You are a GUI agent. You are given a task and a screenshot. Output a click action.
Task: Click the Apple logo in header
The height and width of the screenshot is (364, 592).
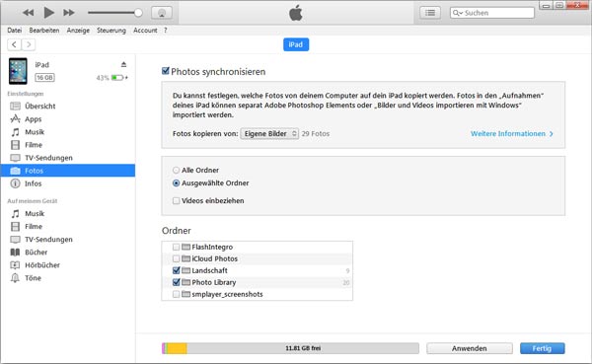(x=296, y=13)
